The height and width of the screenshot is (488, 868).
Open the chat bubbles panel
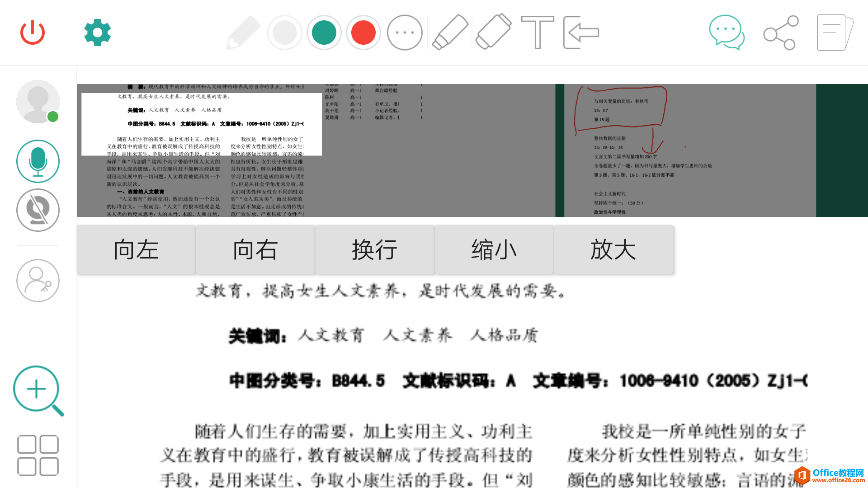[x=727, y=33]
